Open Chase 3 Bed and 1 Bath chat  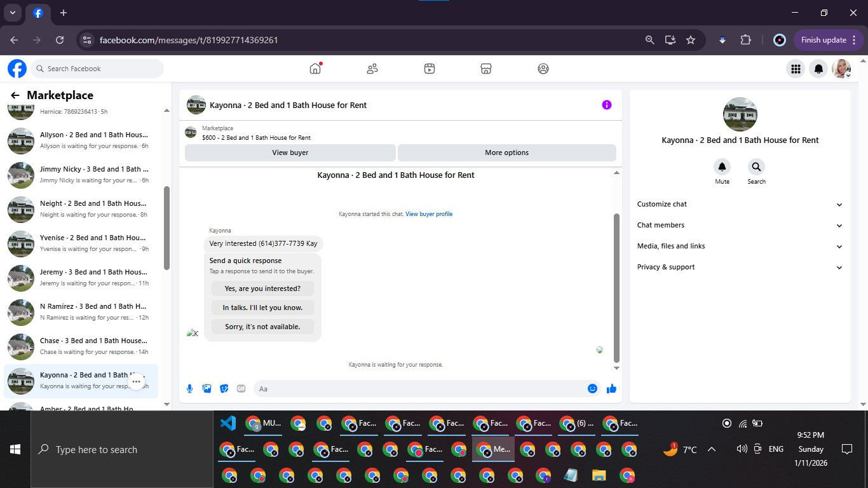[x=81, y=346]
